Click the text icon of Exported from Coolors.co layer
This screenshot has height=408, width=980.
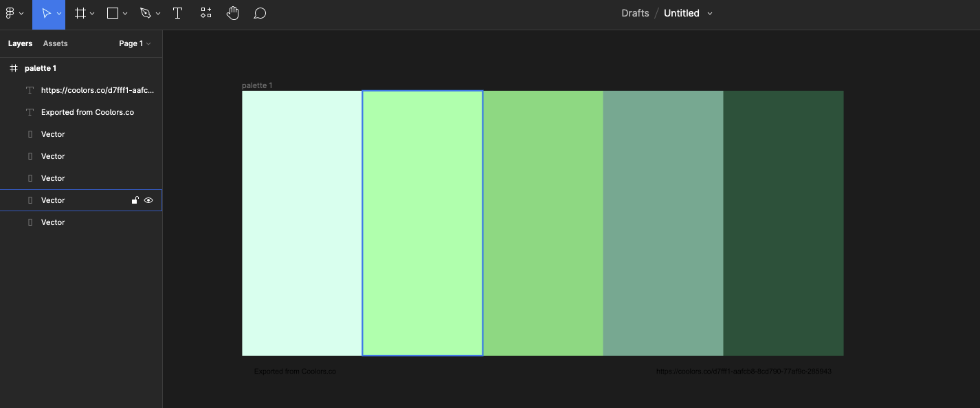30,112
